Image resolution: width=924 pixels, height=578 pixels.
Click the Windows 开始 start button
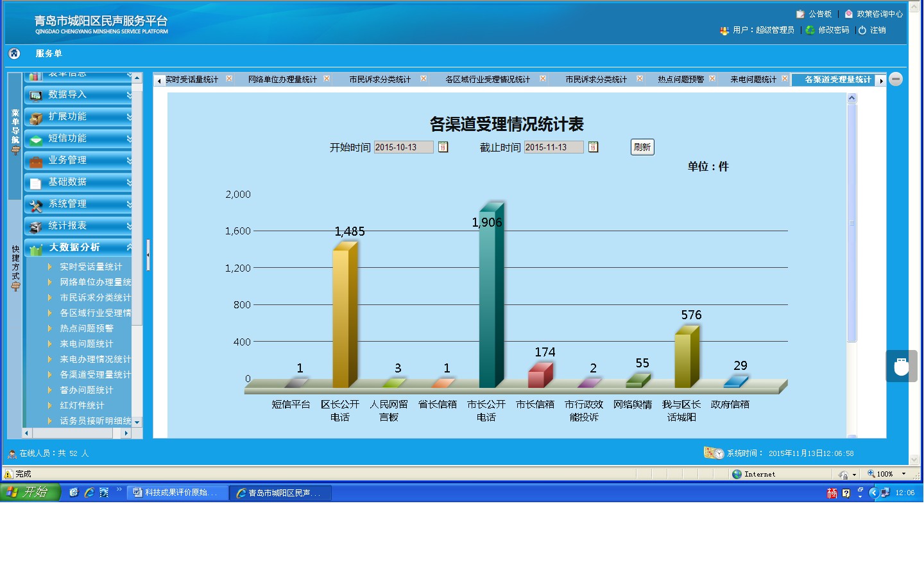30,493
